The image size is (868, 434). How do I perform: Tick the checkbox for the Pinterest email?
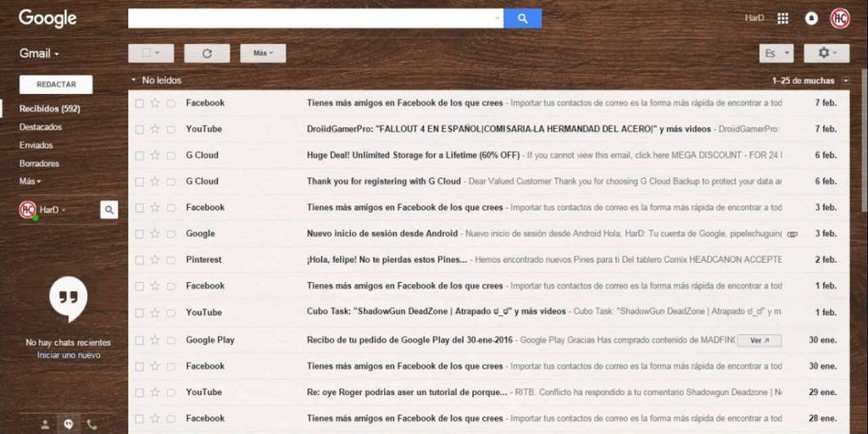pyautogui.click(x=139, y=259)
